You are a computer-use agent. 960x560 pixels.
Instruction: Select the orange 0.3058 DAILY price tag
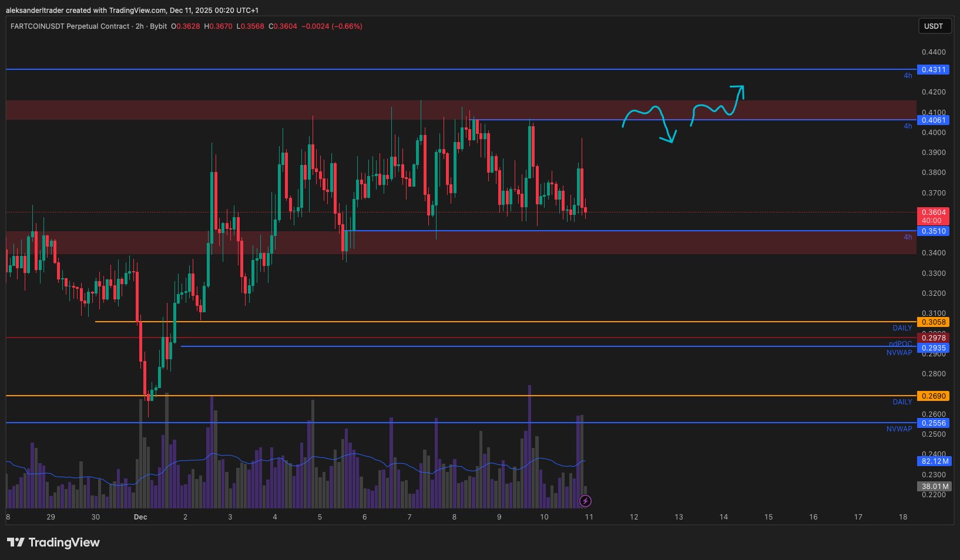933,322
